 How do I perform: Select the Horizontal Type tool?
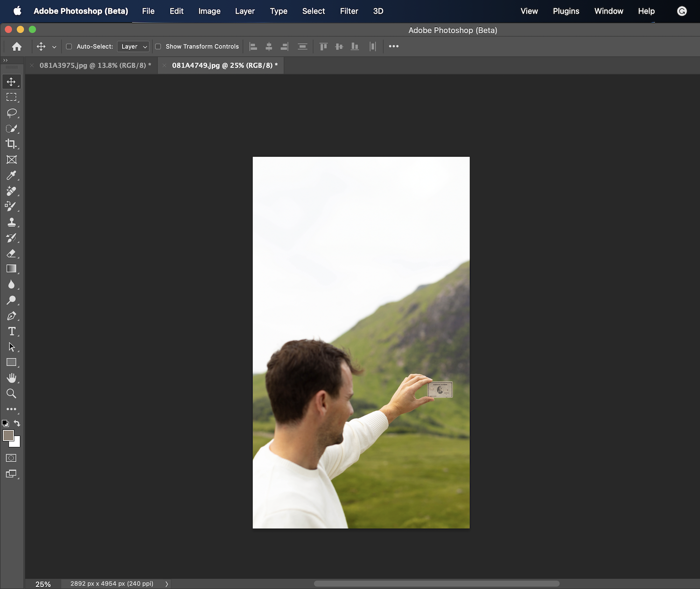pyautogui.click(x=12, y=331)
